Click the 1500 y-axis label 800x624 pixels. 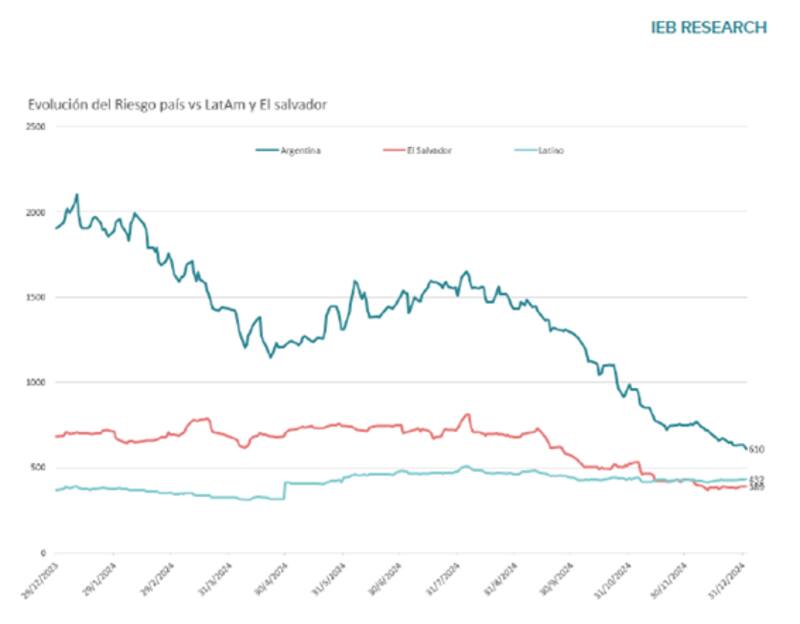pos(36,297)
